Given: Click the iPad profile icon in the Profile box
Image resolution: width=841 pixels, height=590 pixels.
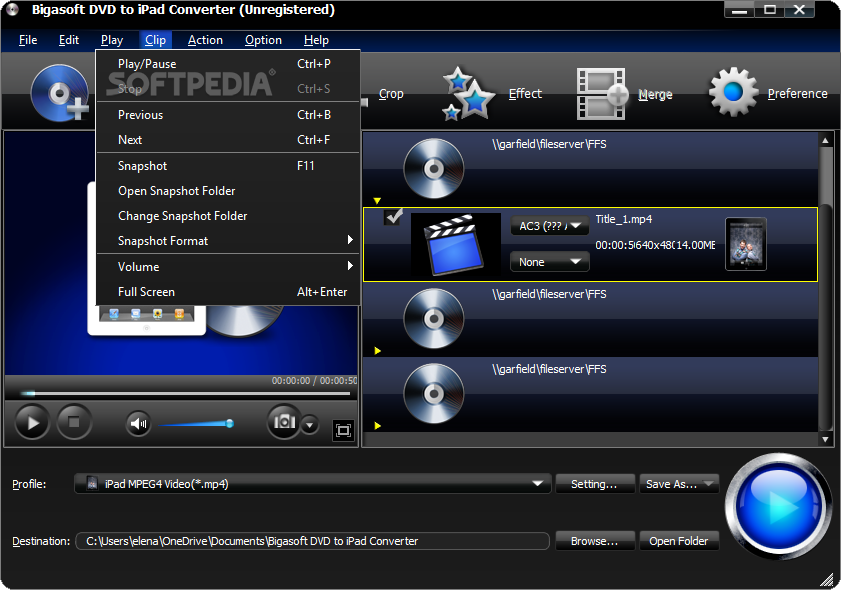Looking at the screenshot, I should [92, 483].
